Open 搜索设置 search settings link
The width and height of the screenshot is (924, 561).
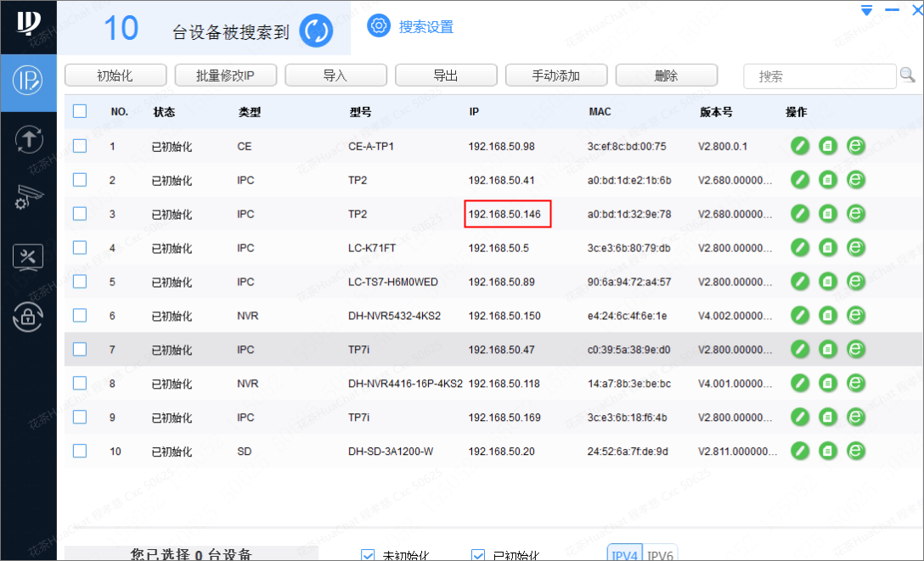[425, 27]
